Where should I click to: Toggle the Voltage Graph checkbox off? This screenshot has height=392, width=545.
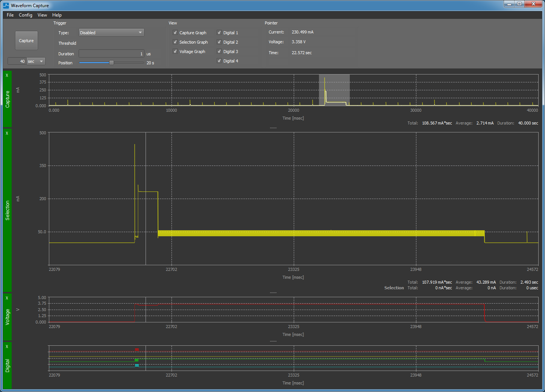[175, 51]
